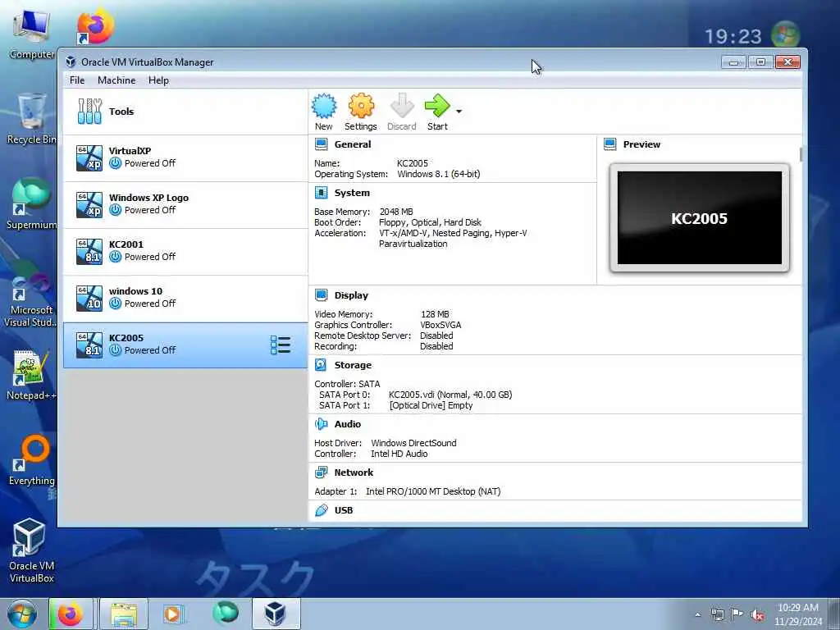Click the KC2005 machine icon
840x630 pixels.
(x=89, y=345)
